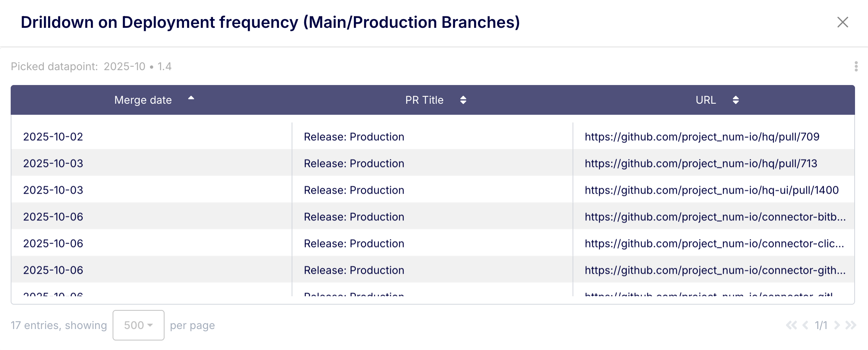Click the Merge date column header

click(143, 100)
